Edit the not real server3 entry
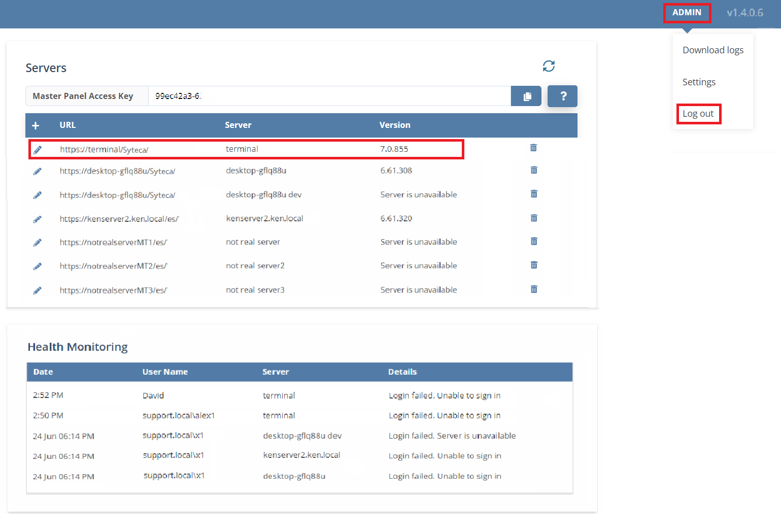 [x=38, y=290]
